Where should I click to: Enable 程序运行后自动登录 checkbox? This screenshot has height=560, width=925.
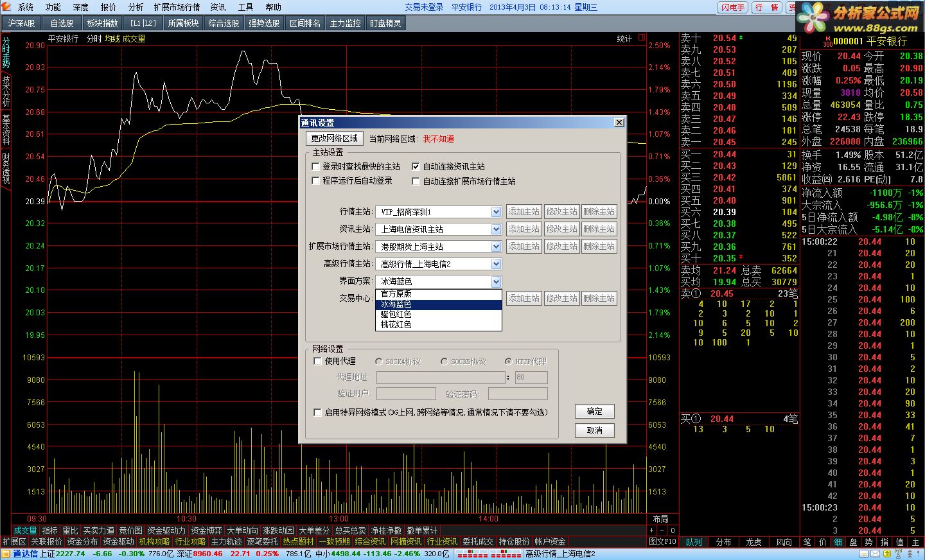click(x=315, y=181)
